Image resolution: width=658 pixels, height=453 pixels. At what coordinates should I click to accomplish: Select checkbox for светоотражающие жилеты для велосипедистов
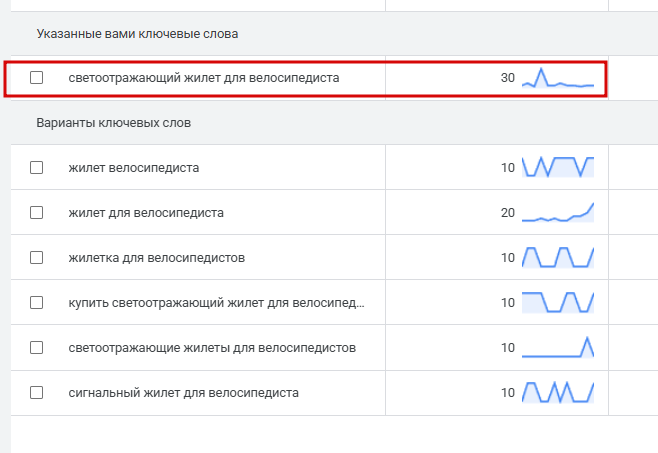coord(37,347)
